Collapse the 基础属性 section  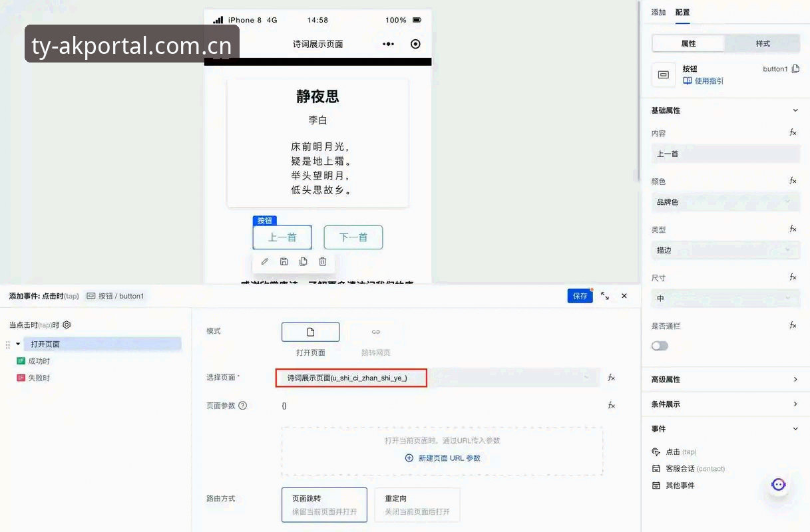tap(795, 110)
